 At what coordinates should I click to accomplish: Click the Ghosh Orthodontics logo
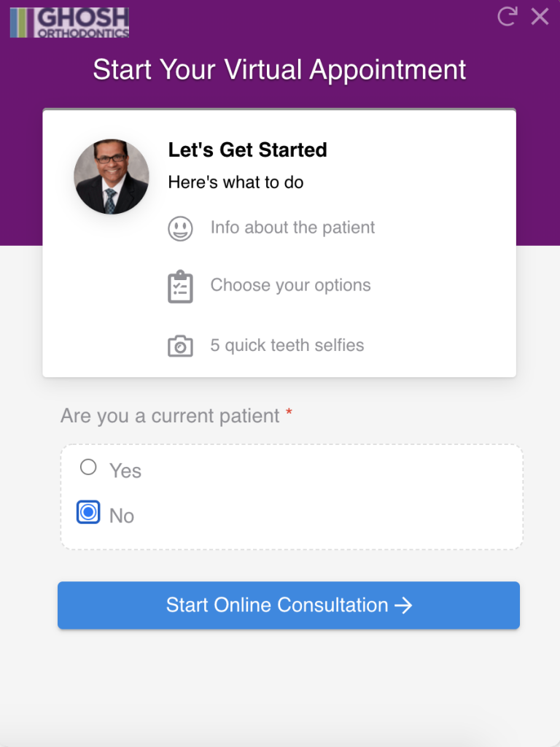coord(69,23)
